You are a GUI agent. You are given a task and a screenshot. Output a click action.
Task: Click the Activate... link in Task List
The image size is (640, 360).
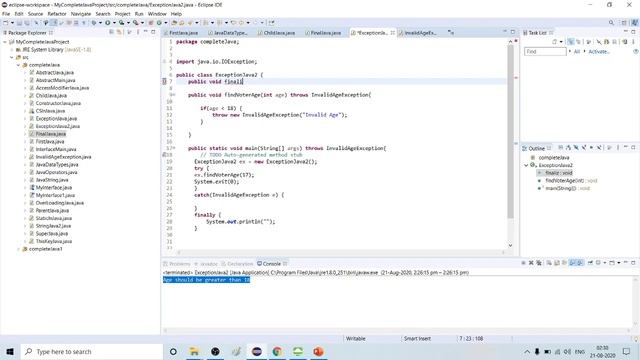pos(599,52)
